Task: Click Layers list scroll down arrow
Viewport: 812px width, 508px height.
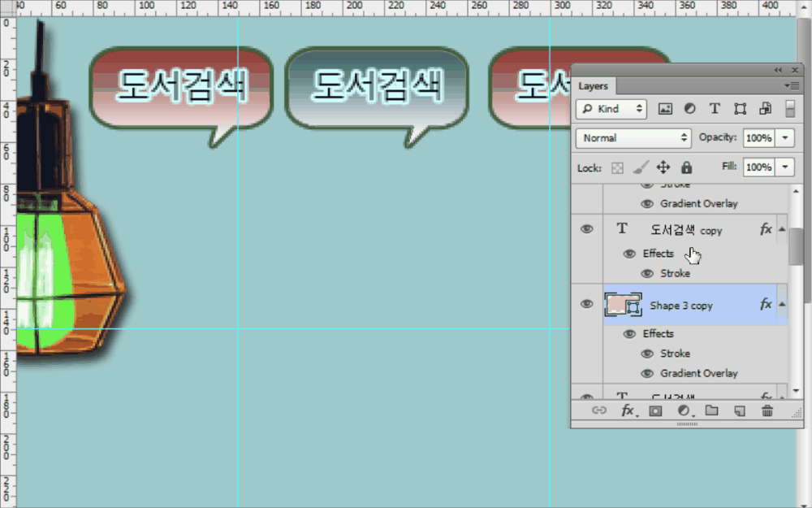Action: tap(796, 391)
